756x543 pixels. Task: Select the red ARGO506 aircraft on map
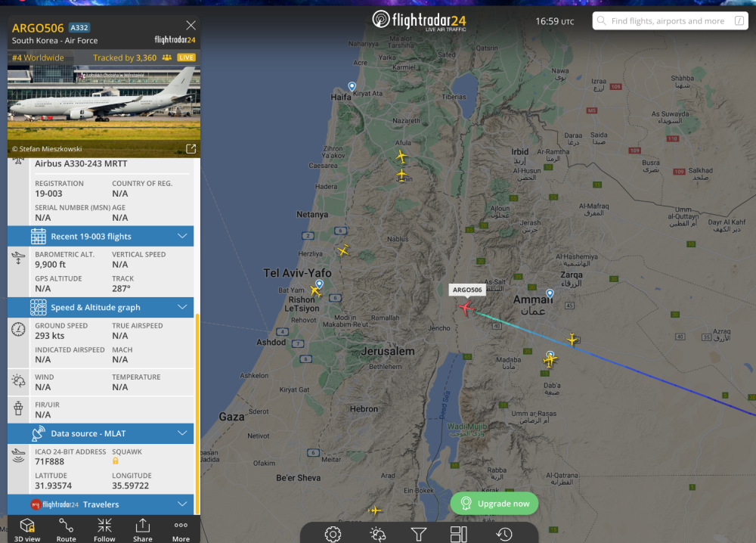coord(466,307)
